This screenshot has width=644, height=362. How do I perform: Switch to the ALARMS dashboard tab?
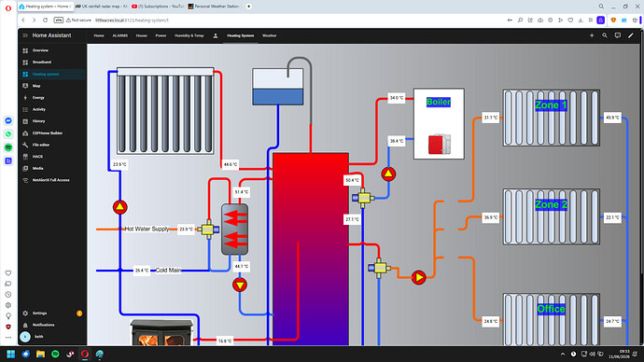tap(119, 35)
